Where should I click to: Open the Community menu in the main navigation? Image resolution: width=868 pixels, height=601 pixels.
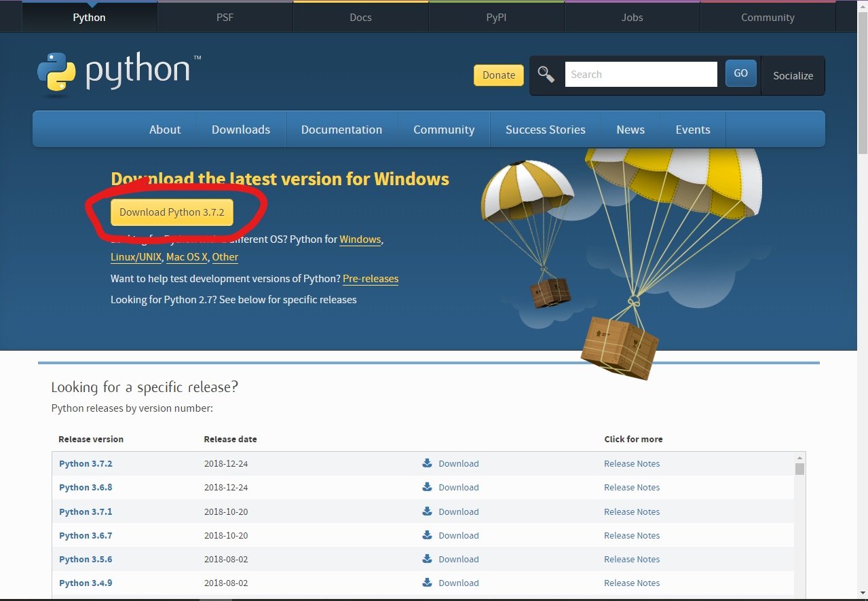[444, 130]
